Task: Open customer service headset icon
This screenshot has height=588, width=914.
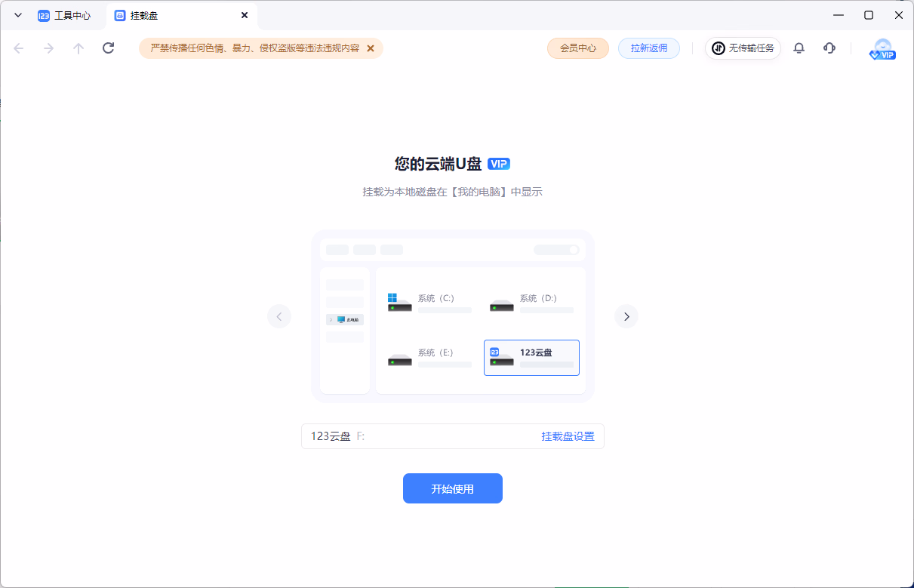Action: click(829, 48)
